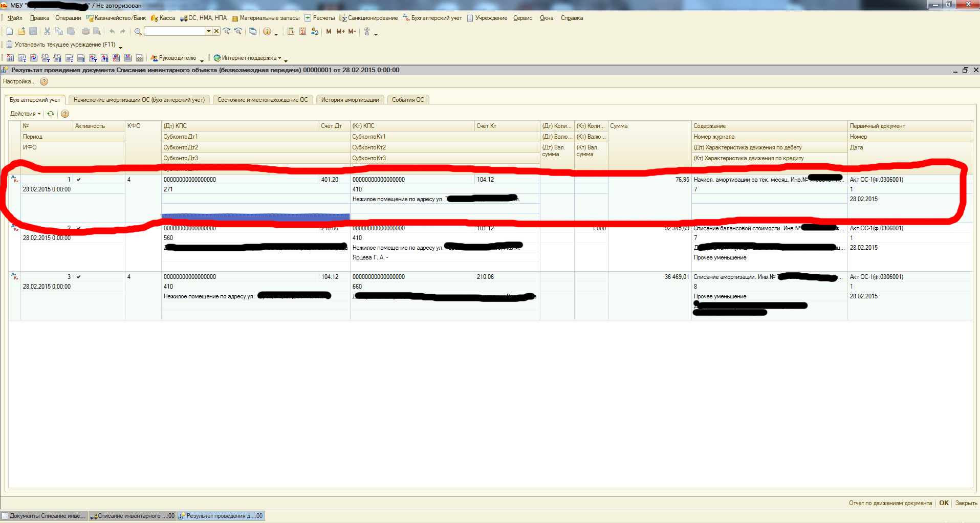Image resolution: width=980 pixels, height=523 pixels.
Task: Open the windows list icon
Action: click(253, 31)
